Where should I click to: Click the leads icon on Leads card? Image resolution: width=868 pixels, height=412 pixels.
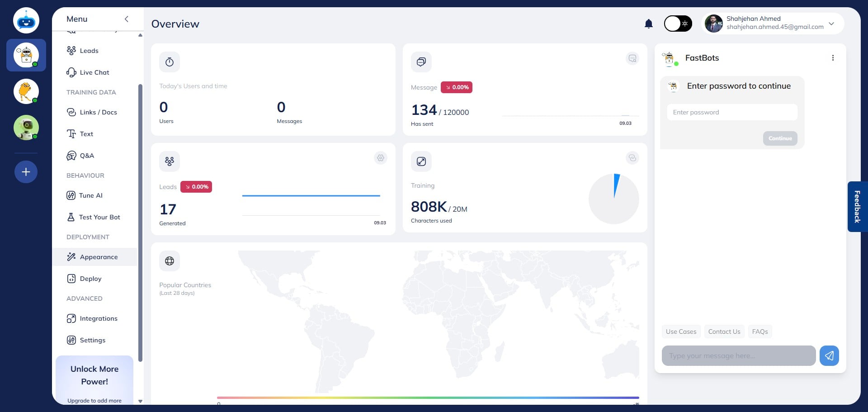170,161
